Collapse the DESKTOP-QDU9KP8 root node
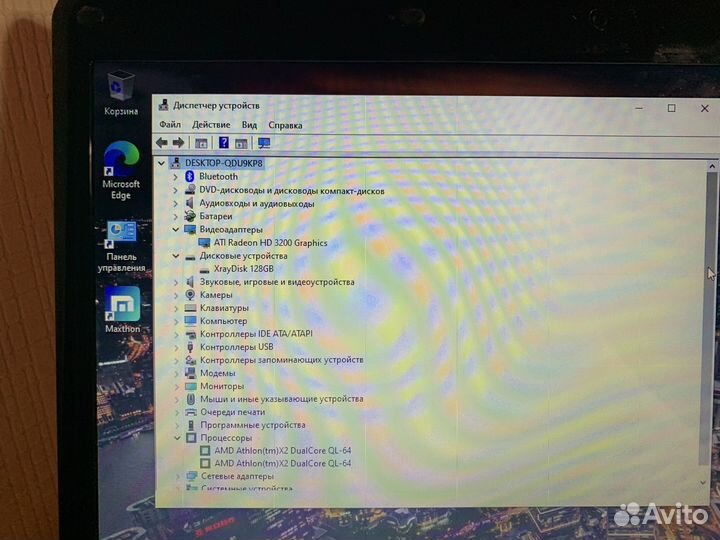This screenshot has width=720, height=540. click(x=161, y=163)
